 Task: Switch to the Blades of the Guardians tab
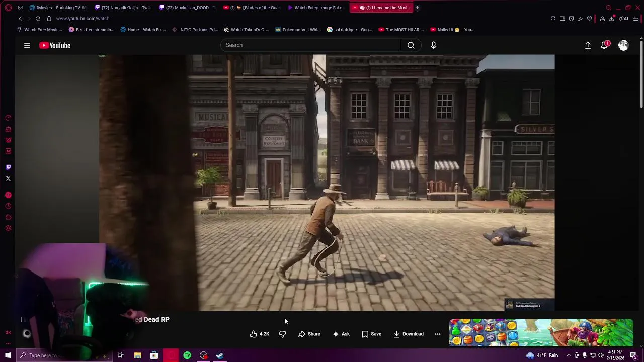click(x=252, y=8)
